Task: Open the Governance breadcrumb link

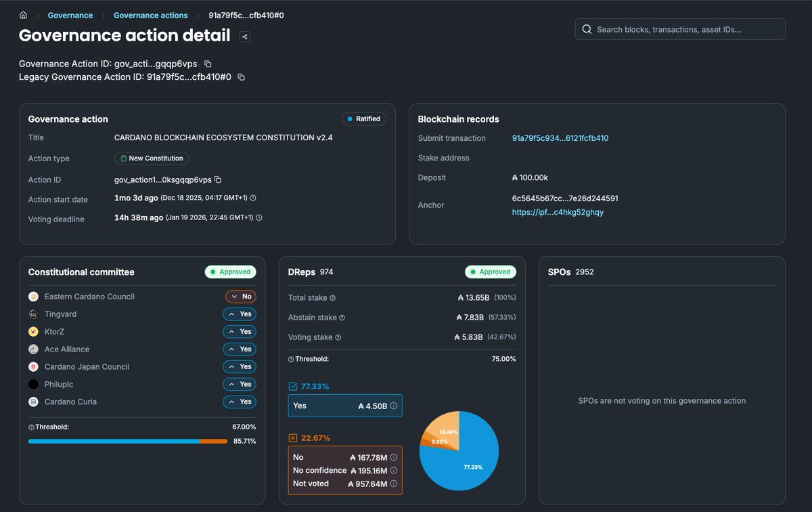Action: (70, 15)
